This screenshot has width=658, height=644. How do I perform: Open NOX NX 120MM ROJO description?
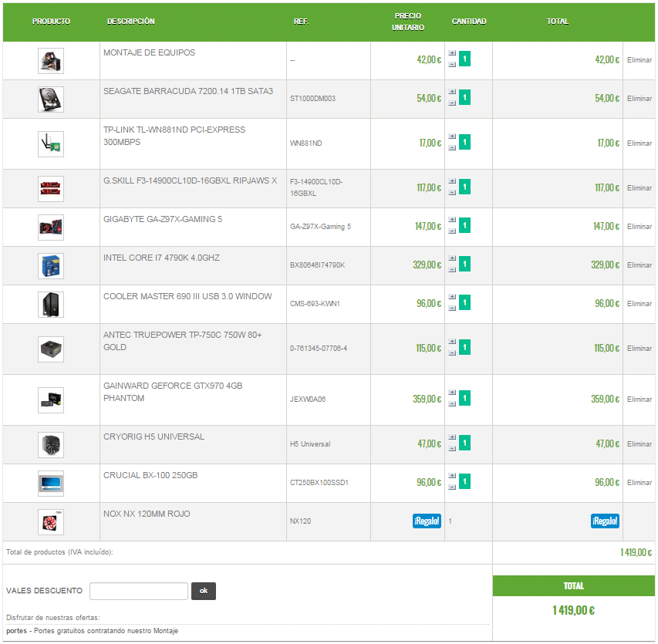(147, 514)
